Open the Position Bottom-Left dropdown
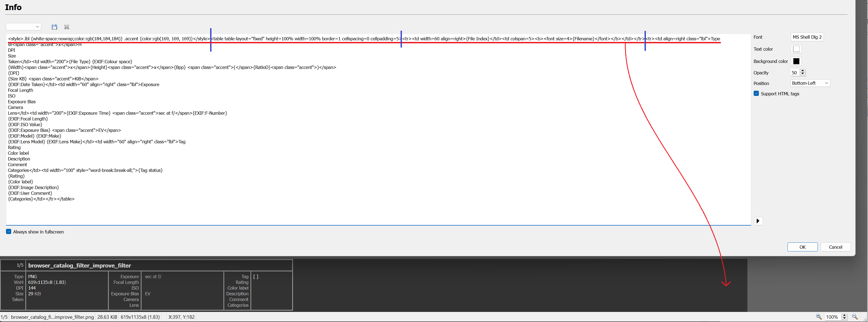This screenshot has width=868, height=322. [810, 83]
